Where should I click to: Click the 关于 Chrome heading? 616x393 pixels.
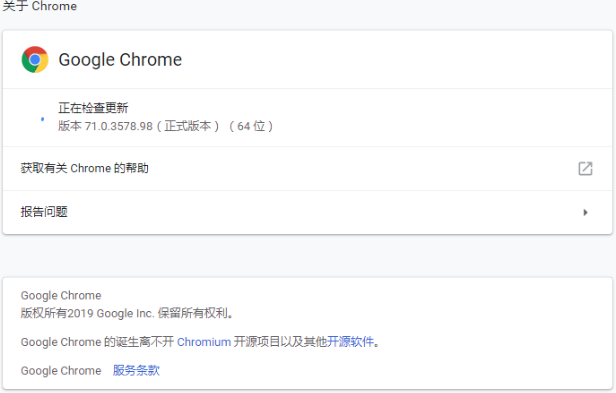coord(40,6)
